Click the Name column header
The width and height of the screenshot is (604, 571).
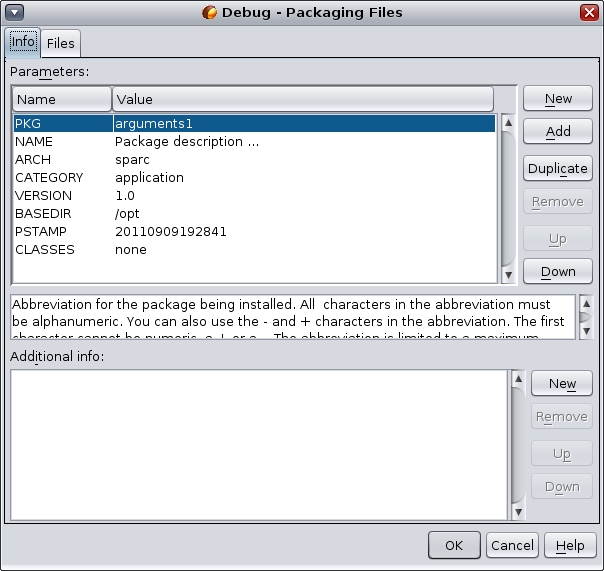pos(62,99)
